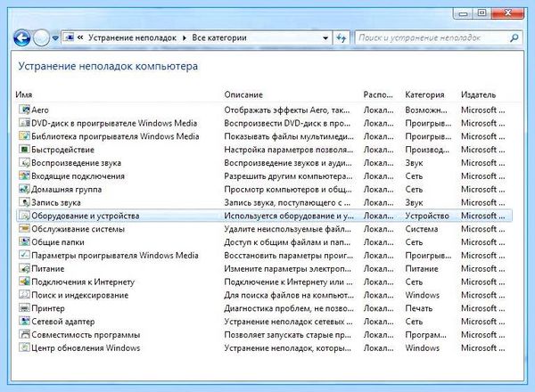
Task: Open Совместимость программы troubleshooter
Action: pos(86,335)
